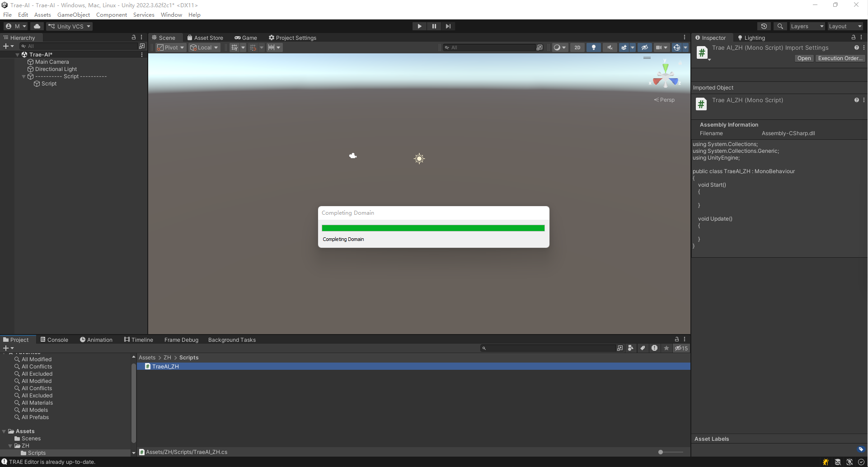This screenshot has width=868, height=467.
Task: Open the Animation tab
Action: click(96, 340)
